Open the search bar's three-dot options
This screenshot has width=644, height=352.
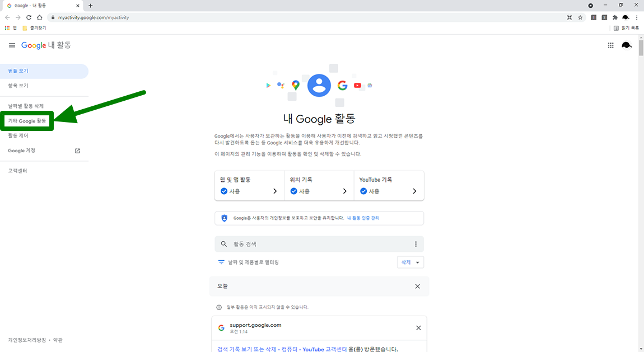pyautogui.click(x=416, y=244)
